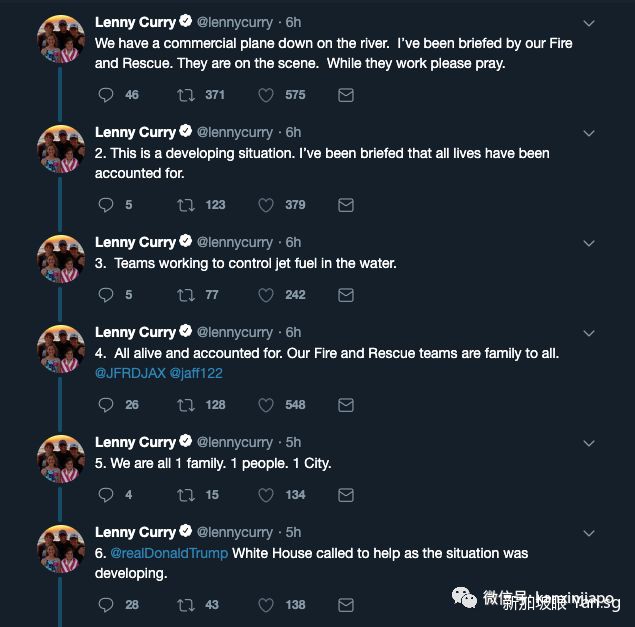Send the jet fuel tweet via direct message
This screenshot has width=635, height=627.
coord(346,295)
